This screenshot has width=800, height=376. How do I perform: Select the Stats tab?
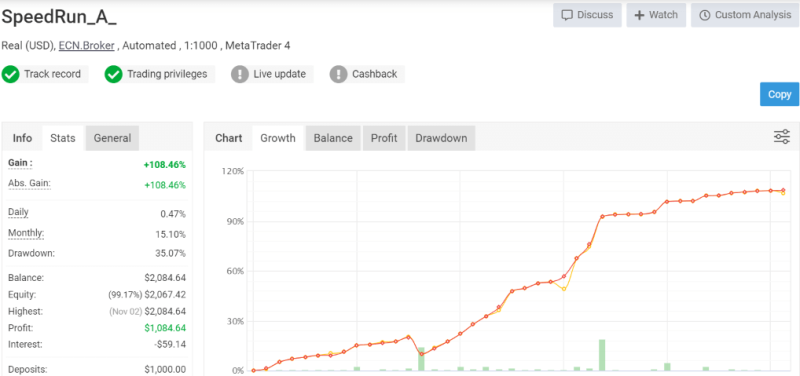(x=63, y=138)
